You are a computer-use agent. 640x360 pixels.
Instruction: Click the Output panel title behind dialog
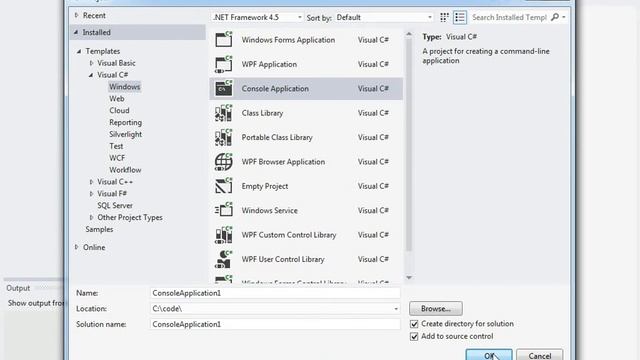(18, 288)
